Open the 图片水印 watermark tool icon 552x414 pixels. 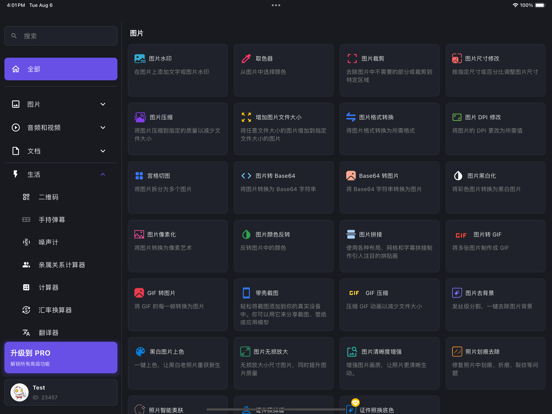click(140, 58)
